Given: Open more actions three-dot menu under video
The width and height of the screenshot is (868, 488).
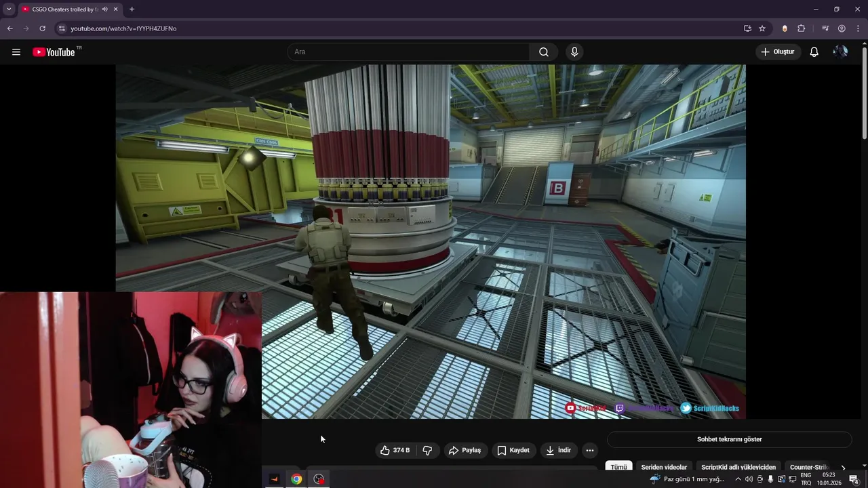Looking at the screenshot, I should (x=590, y=450).
